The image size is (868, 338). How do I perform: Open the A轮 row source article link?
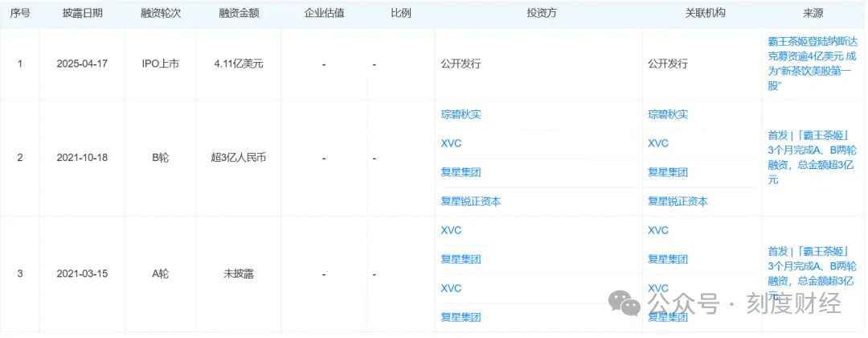coord(813,273)
